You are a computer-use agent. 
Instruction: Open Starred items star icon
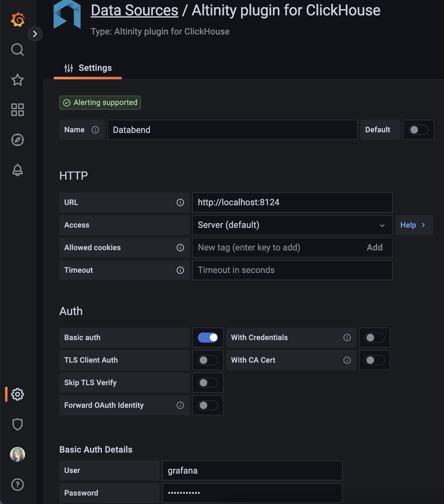[18, 80]
